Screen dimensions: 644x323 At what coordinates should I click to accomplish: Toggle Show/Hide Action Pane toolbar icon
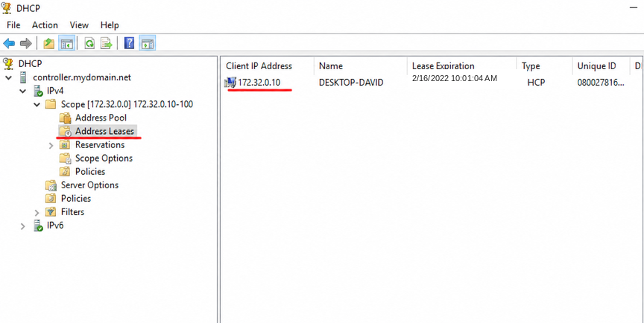pos(148,43)
